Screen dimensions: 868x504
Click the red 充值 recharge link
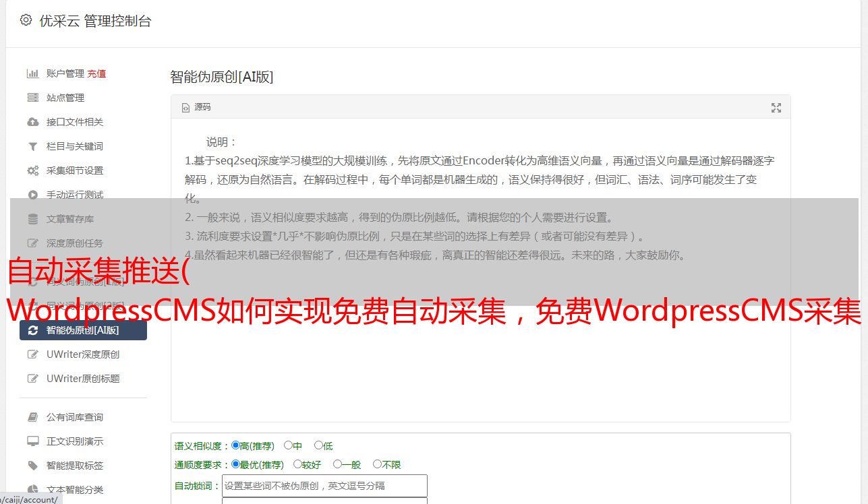[96, 73]
